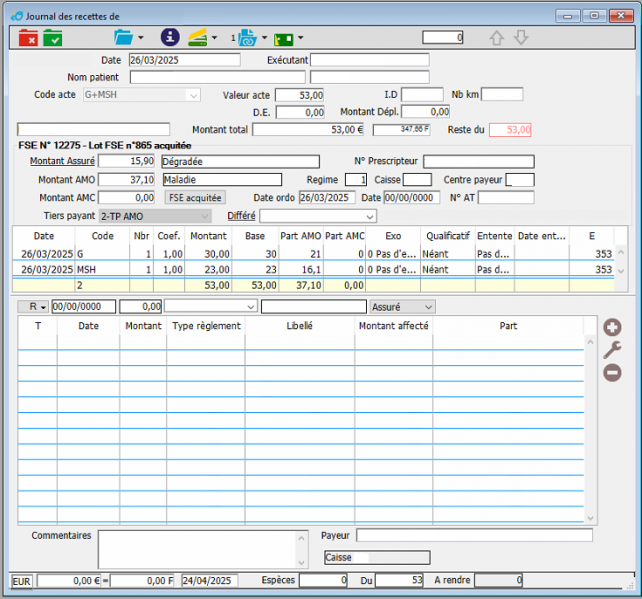Click the FSE acquittée button
This screenshot has width=642, height=599.
click(195, 198)
